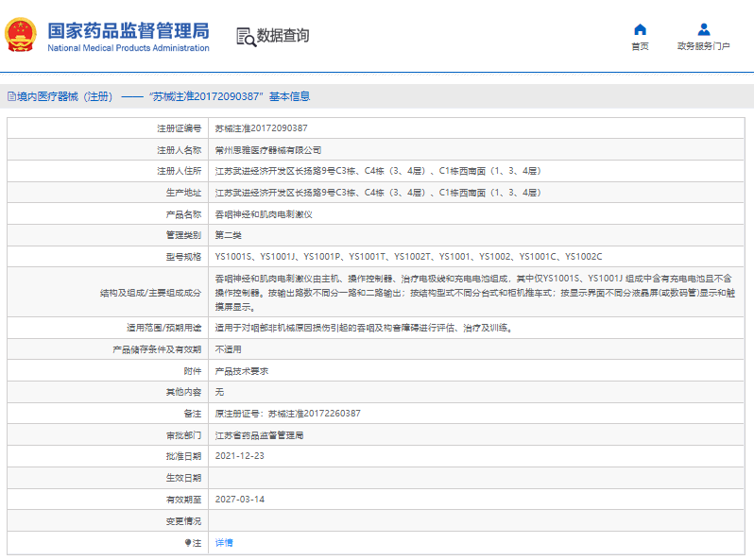Open 政务服务门户 navigation label
Image resolution: width=754 pixels, height=560 pixels.
point(704,46)
